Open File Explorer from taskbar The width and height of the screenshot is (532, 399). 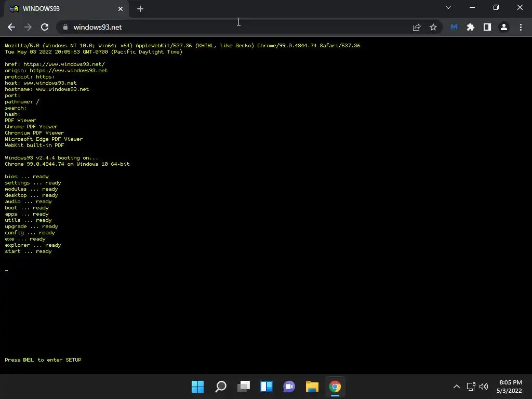pos(312,387)
